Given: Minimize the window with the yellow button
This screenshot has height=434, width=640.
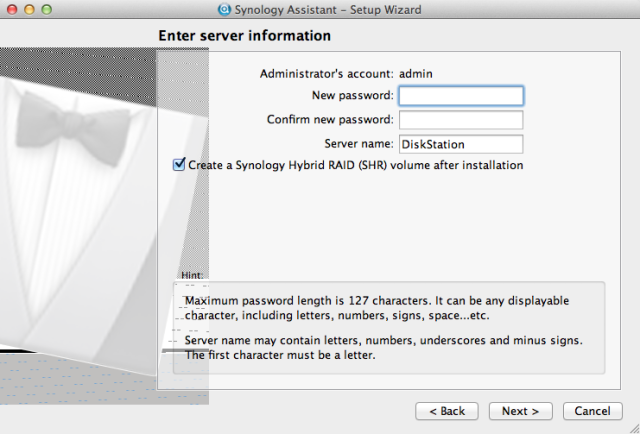Looking at the screenshot, I should pyautogui.click(x=29, y=9).
